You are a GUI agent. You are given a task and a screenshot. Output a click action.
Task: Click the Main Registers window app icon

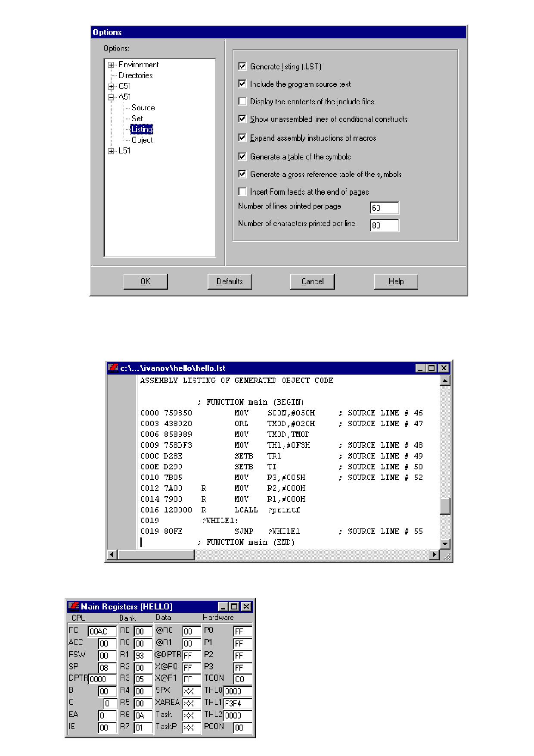coord(74,606)
